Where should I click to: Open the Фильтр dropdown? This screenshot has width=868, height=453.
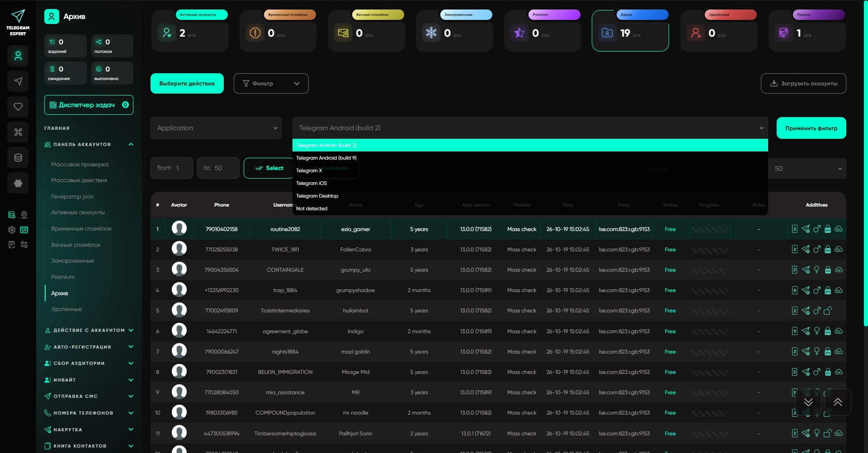coord(271,84)
